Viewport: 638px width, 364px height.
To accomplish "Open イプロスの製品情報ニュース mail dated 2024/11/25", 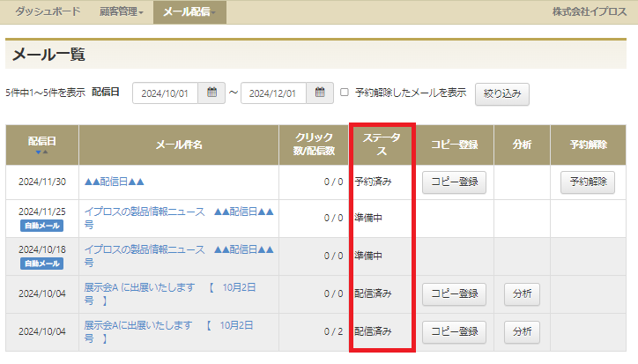I will pos(179,218).
